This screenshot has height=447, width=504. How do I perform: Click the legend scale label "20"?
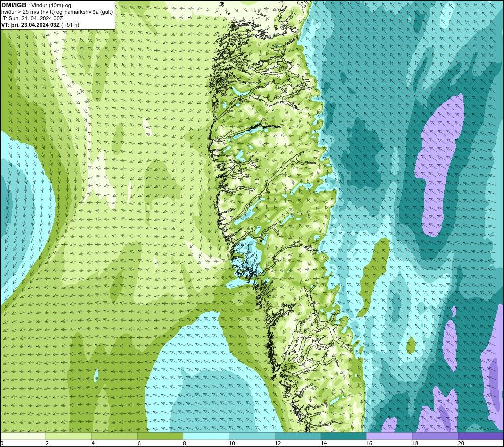click(x=461, y=443)
